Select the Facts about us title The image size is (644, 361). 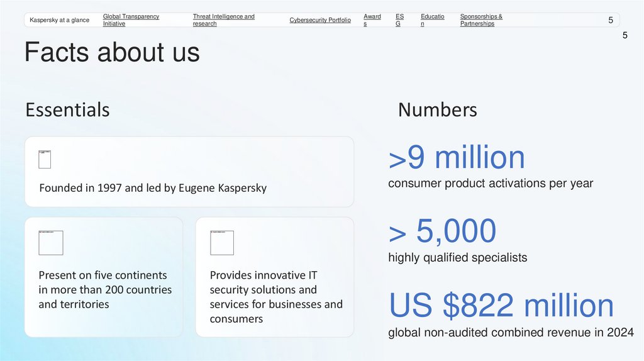click(x=112, y=52)
